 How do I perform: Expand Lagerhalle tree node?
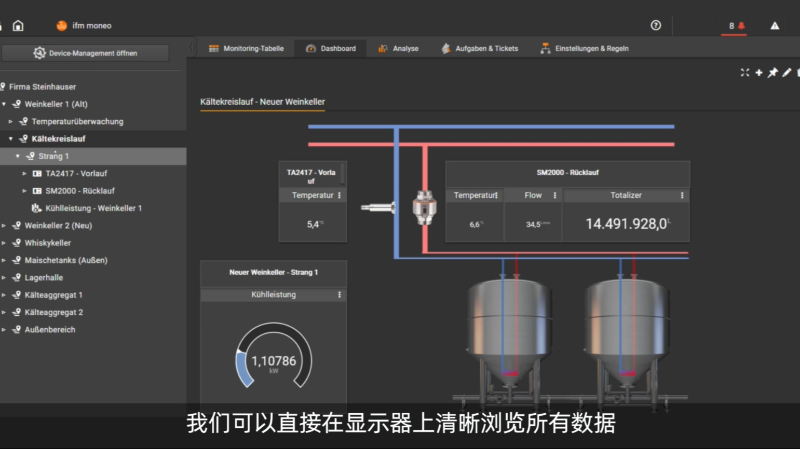(x=4, y=278)
